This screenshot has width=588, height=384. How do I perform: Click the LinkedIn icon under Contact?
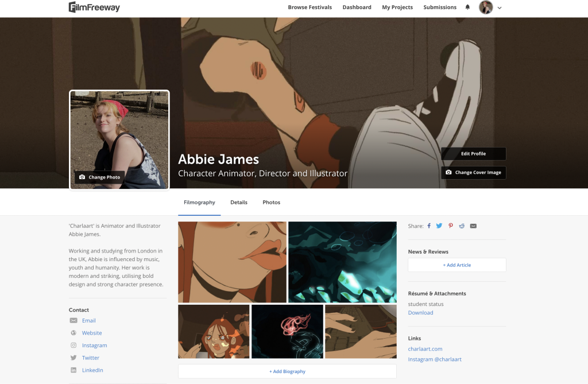(73, 370)
